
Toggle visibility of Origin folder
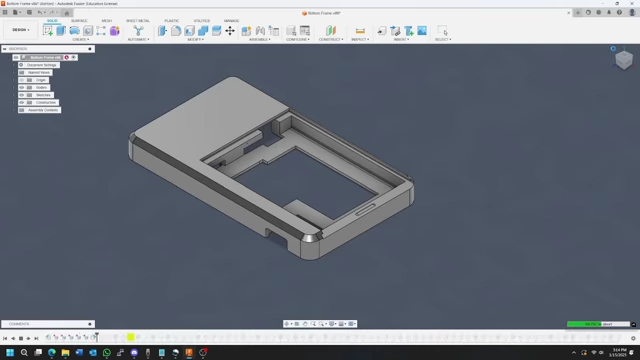coord(22,80)
